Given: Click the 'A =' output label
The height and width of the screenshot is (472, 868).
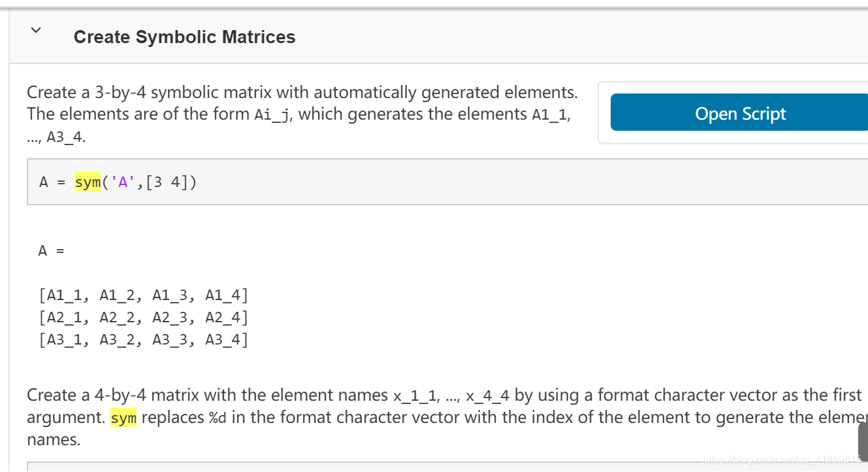Looking at the screenshot, I should point(51,250).
